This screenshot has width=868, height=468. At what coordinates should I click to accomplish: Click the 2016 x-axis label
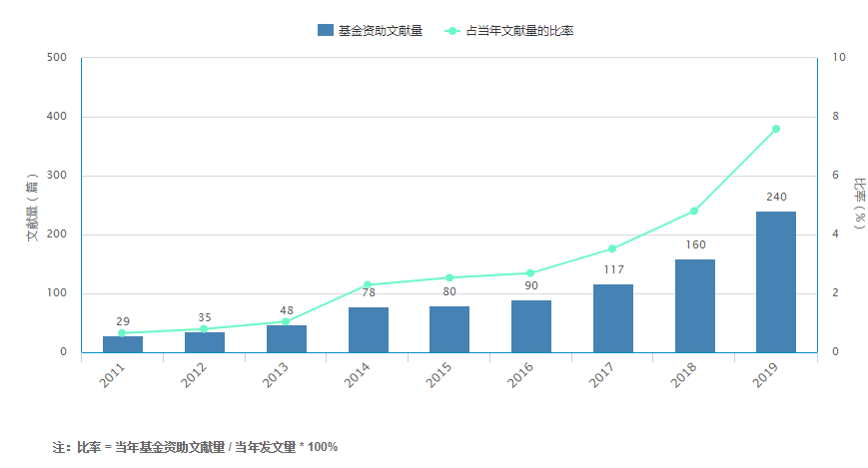(x=520, y=375)
